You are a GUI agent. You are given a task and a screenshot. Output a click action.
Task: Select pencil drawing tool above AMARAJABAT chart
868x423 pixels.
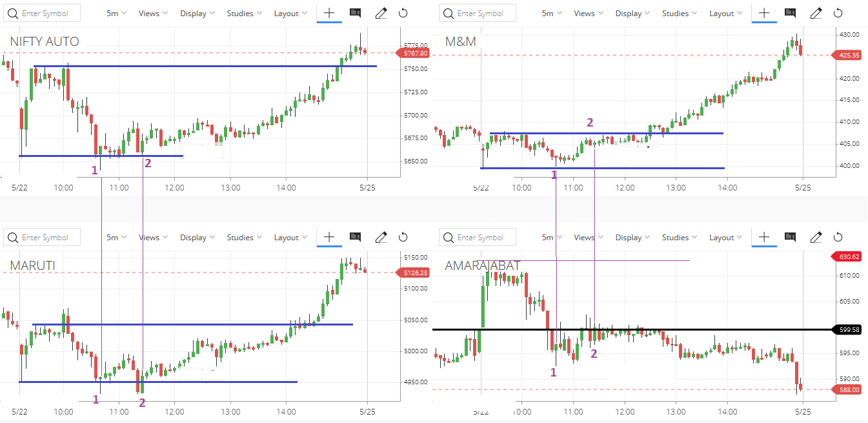[x=816, y=237]
